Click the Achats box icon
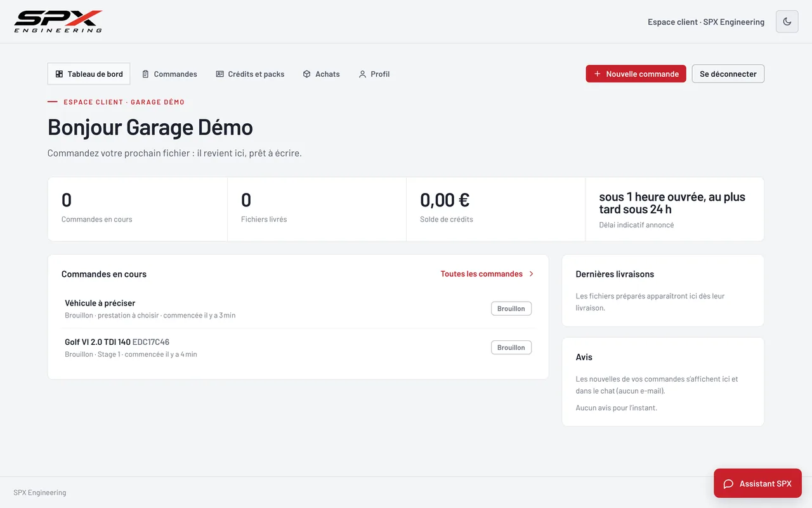812x508 pixels. 307,74
